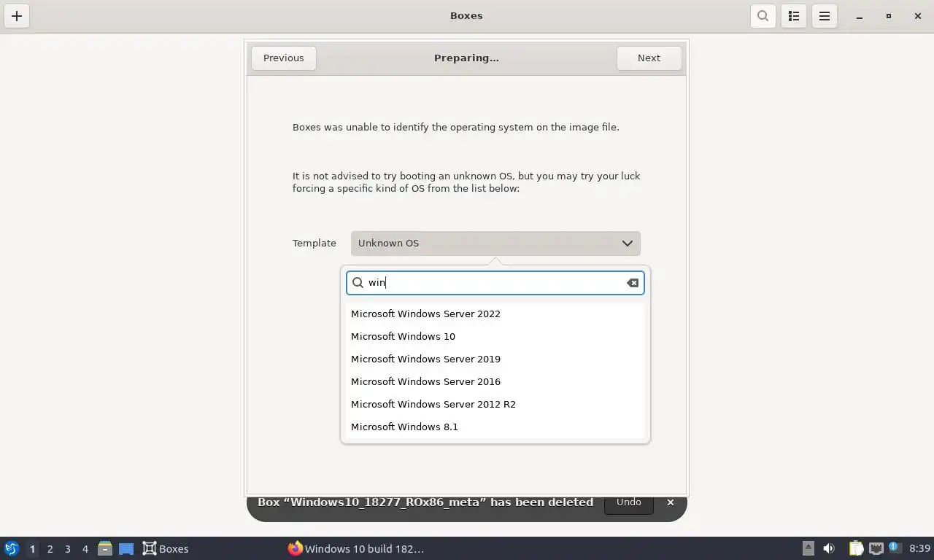Maximize the Boxes window

click(889, 16)
